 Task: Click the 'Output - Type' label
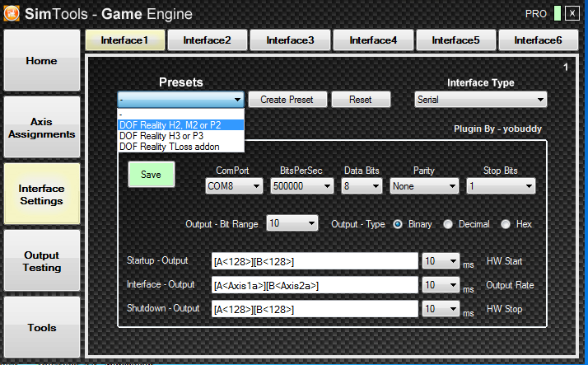pos(358,224)
